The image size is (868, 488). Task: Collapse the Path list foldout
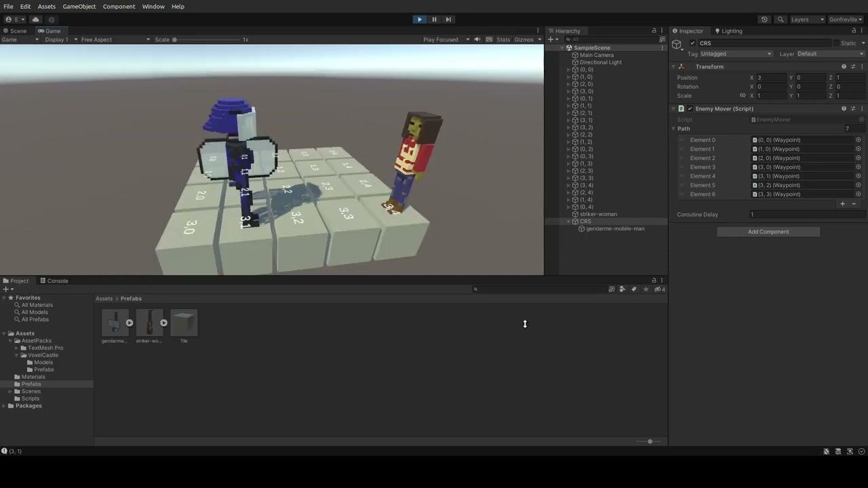pyautogui.click(x=674, y=129)
